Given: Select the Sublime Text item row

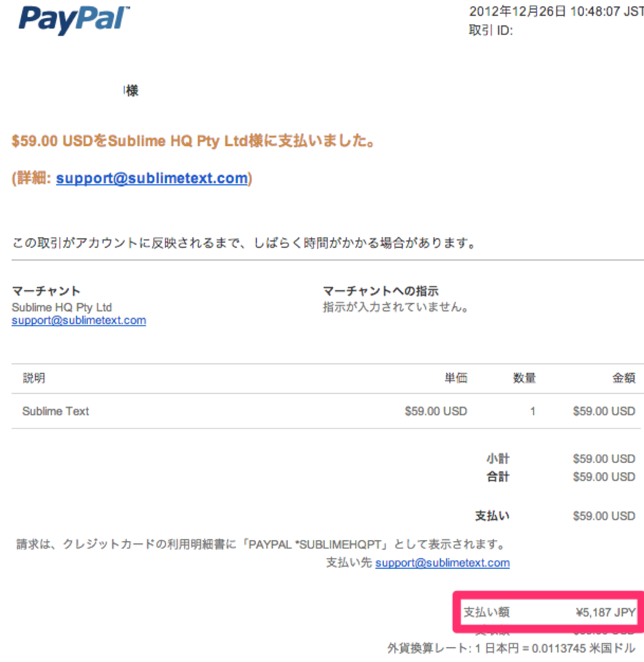Looking at the screenshot, I should pos(328,411).
